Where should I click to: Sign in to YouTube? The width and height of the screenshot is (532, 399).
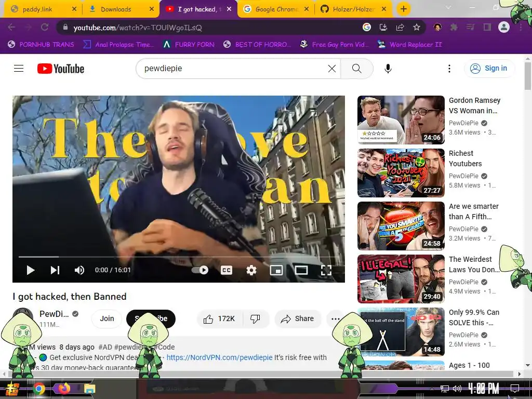coord(489,69)
